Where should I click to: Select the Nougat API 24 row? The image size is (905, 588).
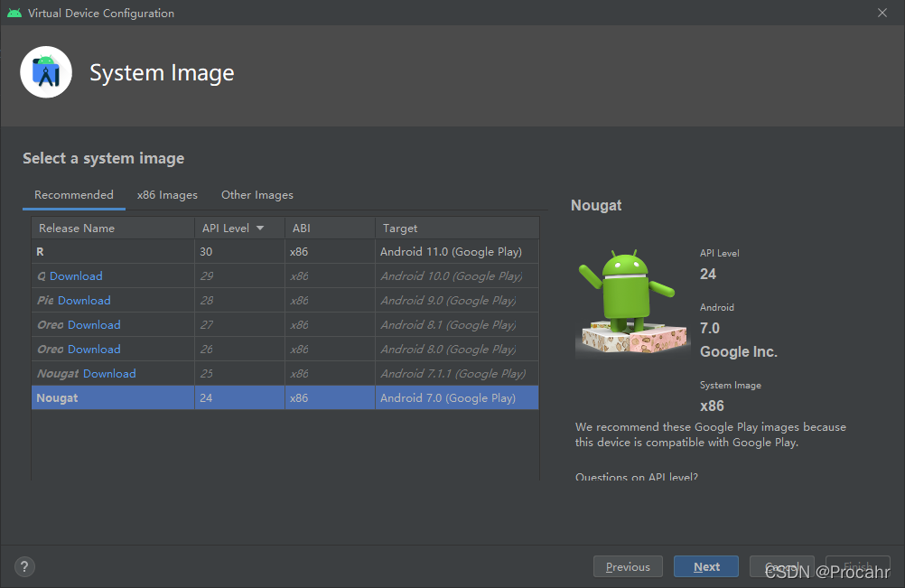click(x=285, y=397)
